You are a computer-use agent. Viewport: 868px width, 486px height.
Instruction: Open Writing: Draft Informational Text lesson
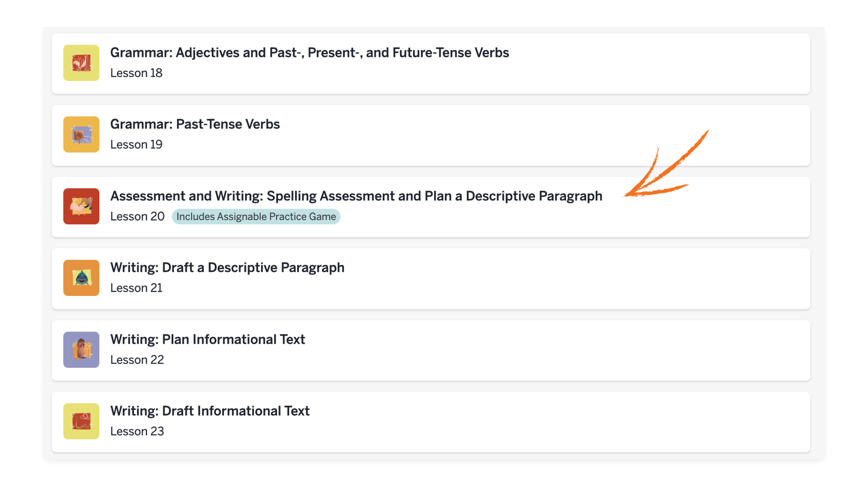(x=210, y=411)
